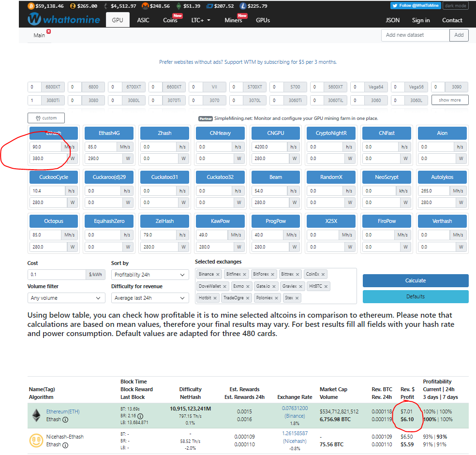The width and height of the screenshot is (476, 455).
Task: Click the WhatToMine logo
Action: [64, 19]
